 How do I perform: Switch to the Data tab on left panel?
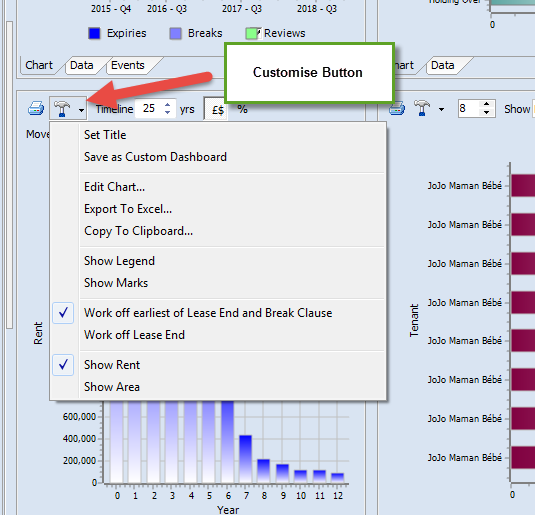pyautogui.click(x=82, y=65)
